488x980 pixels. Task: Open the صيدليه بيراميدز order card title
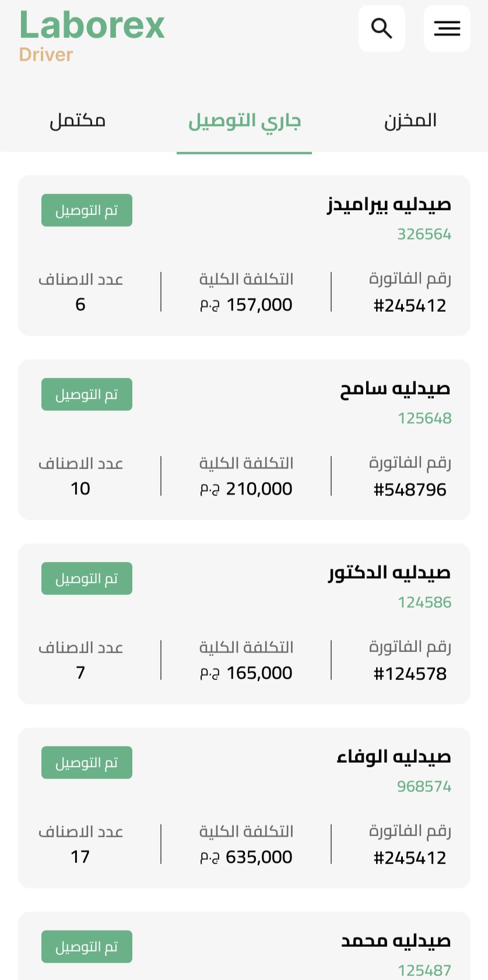(x=389, y=205)
